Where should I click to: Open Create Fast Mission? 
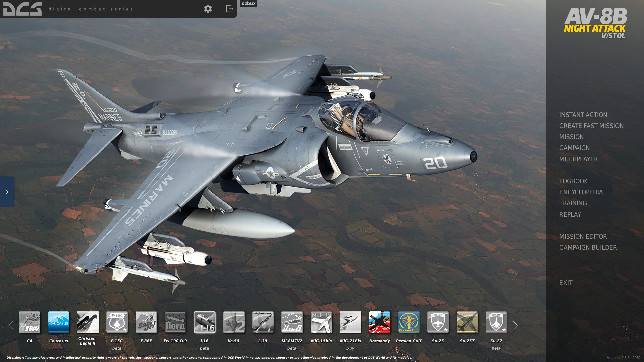tap(591, 126)
